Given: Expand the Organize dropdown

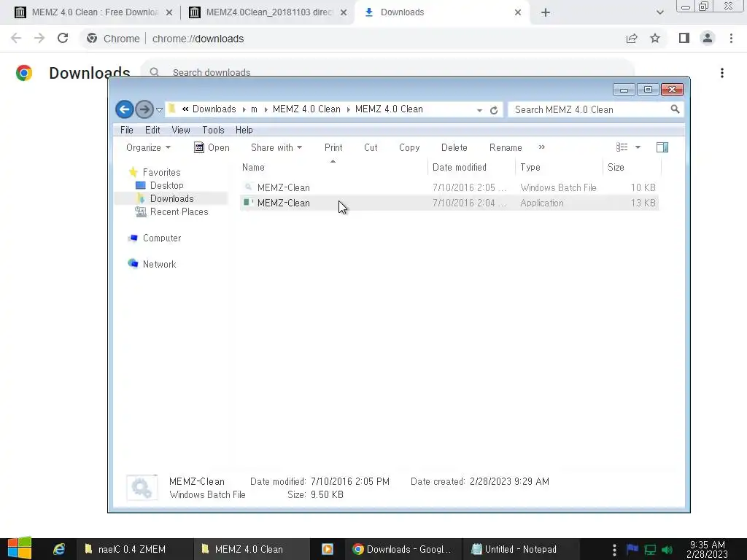Looking at the screenshot, I should coord(148,147).
